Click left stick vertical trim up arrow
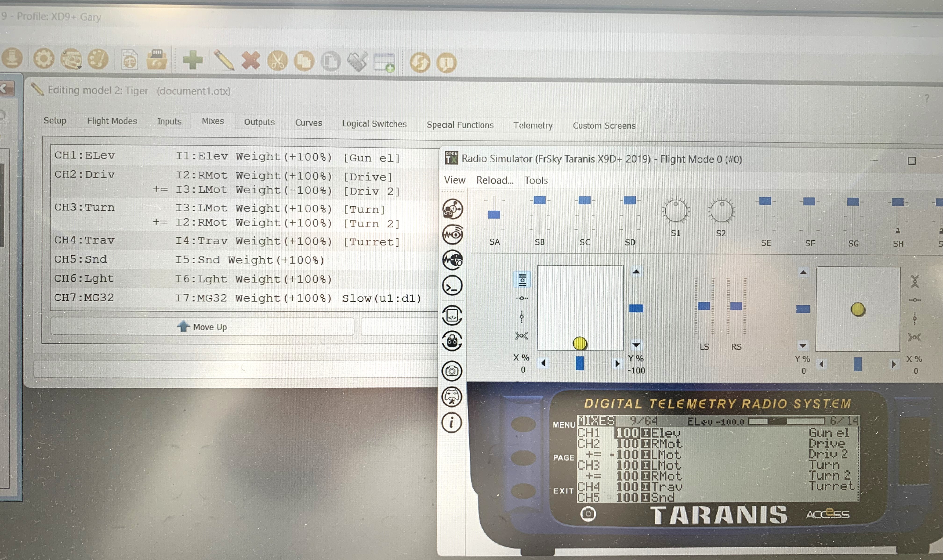 pos(636,272)
